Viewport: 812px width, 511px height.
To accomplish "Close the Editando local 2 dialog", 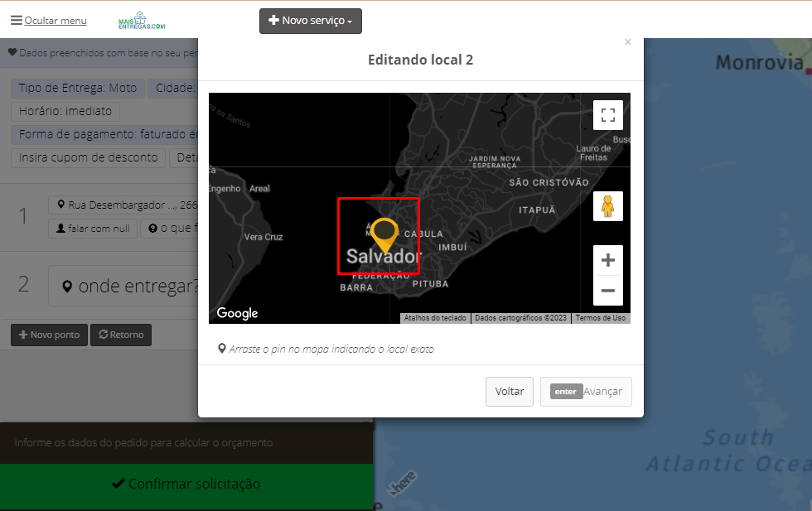I will [628, 42].
